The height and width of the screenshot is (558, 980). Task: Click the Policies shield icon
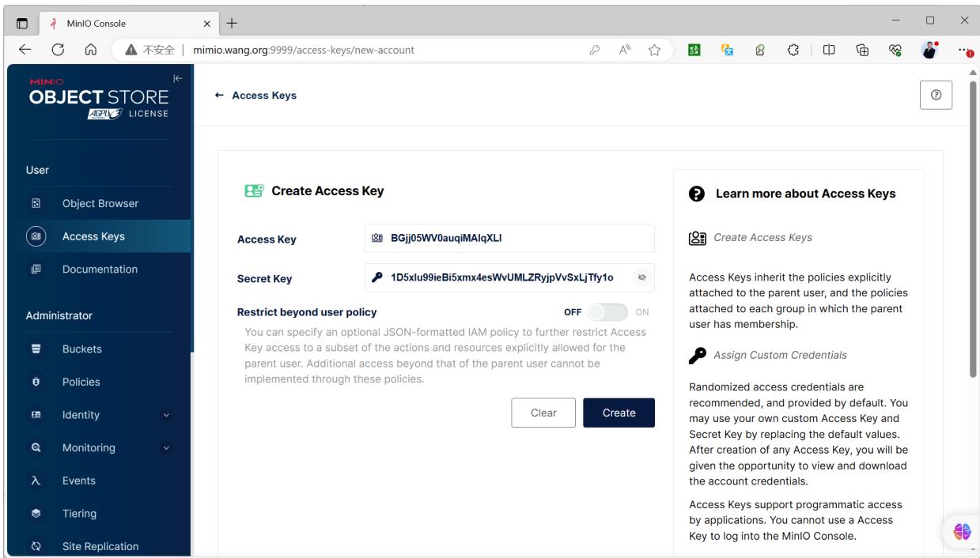[36, 382]
